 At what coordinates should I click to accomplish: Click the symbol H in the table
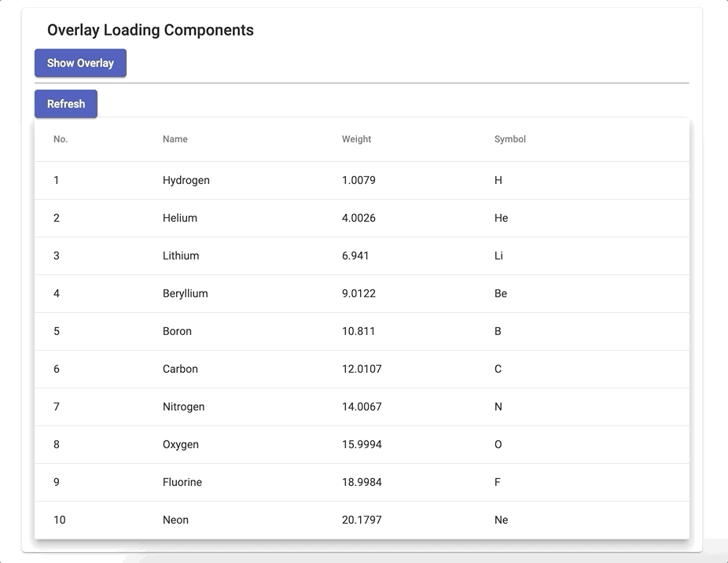[497, 180]
